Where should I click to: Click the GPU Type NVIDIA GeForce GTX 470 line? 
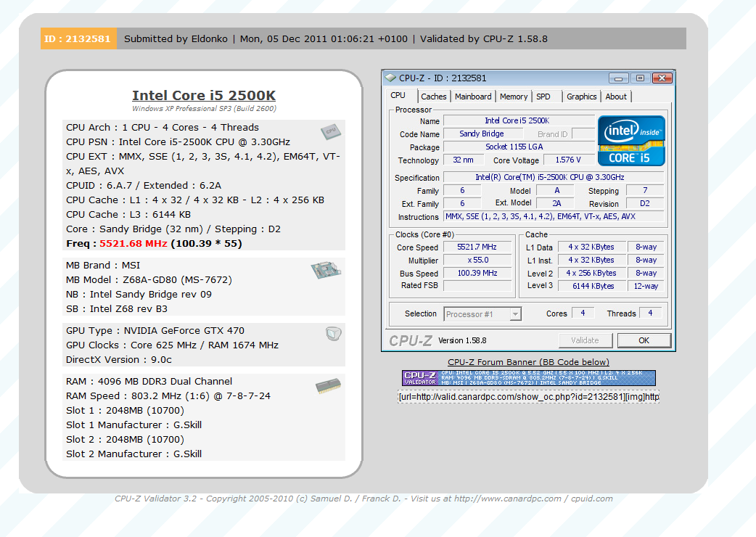click(155, 331)
